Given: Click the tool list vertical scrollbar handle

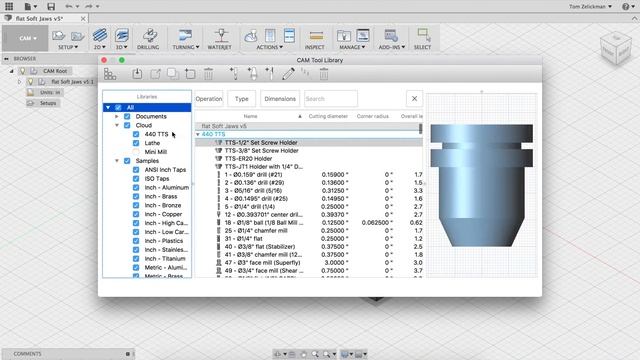Looking at the screenshot, I should click(420, 129).
